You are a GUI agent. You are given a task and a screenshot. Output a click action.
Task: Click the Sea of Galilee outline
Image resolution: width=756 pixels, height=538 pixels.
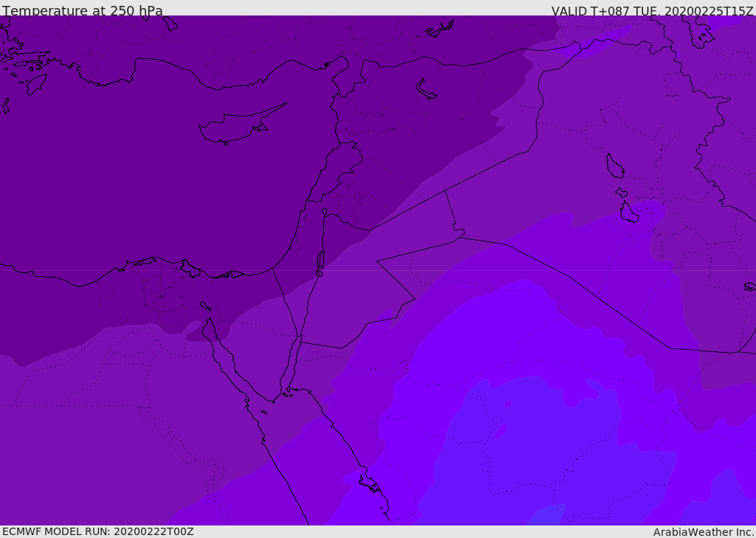(x=324, y=212)
